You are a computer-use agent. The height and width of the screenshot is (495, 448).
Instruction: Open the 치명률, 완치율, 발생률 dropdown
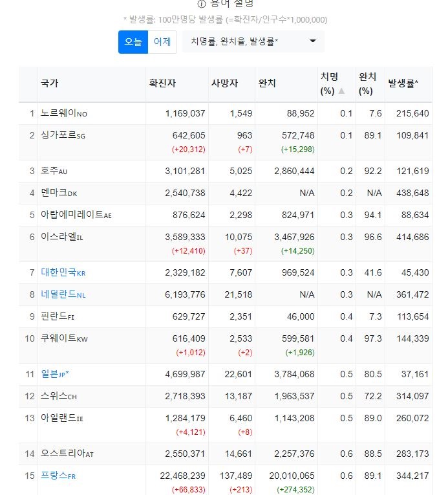coord(253,42)
